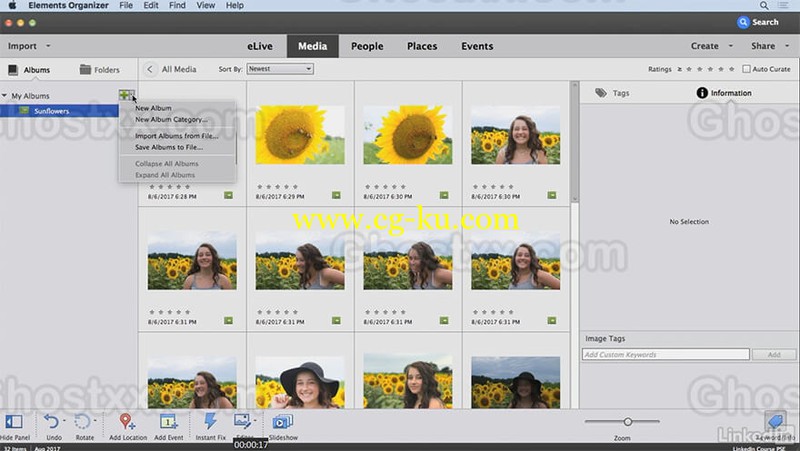Select the girl in black hat thumbnail
Image resolution: width=800 pixels, height=451 pixels.
(x=300, y=383)
